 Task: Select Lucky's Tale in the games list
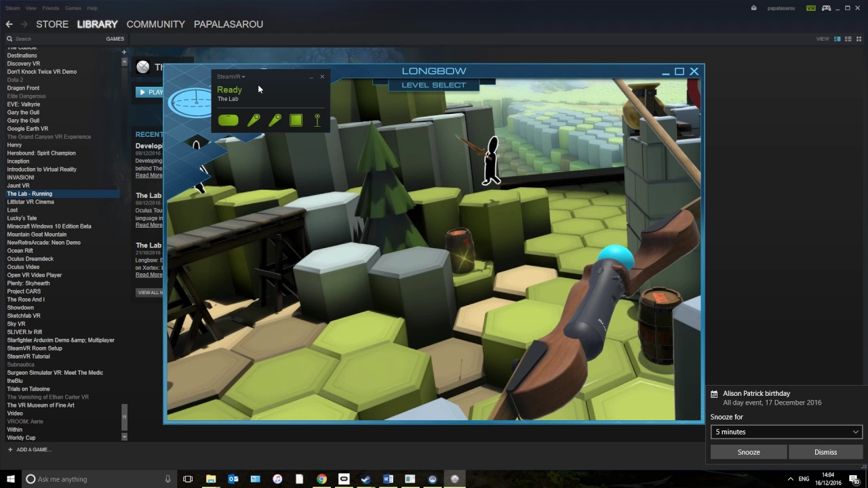tap(22, 218)
